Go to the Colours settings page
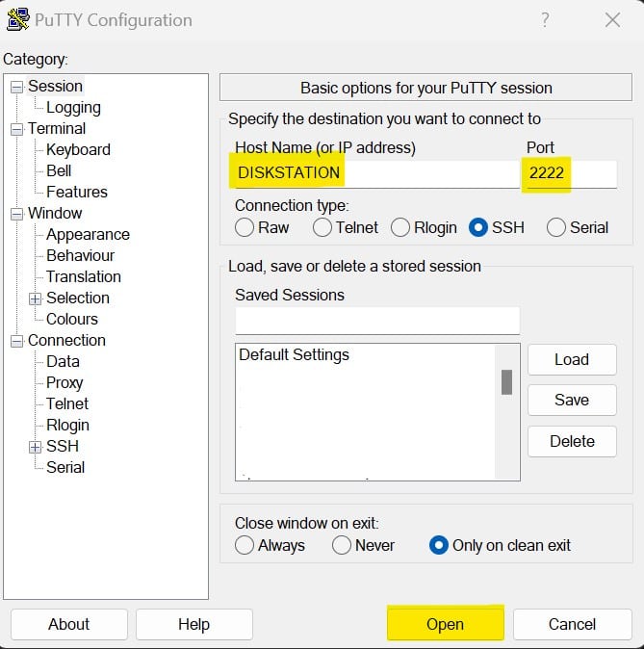 click(x=72, y=320)
